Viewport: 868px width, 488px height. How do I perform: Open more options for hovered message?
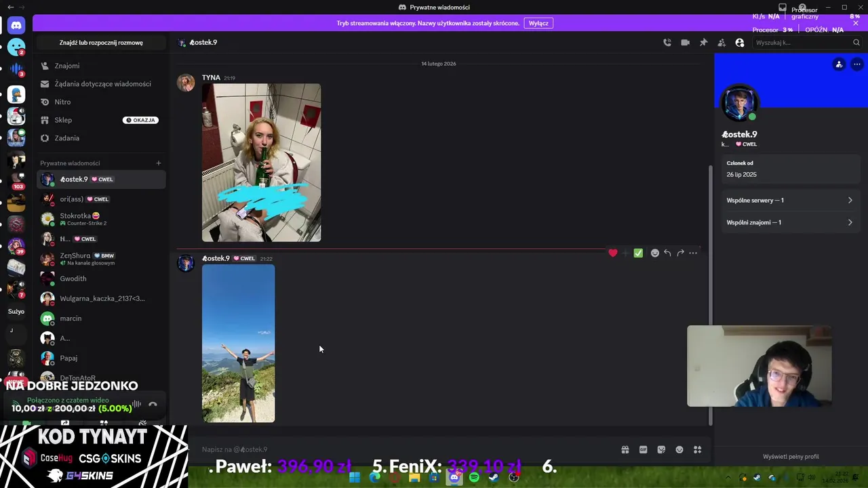click(693, 253)
